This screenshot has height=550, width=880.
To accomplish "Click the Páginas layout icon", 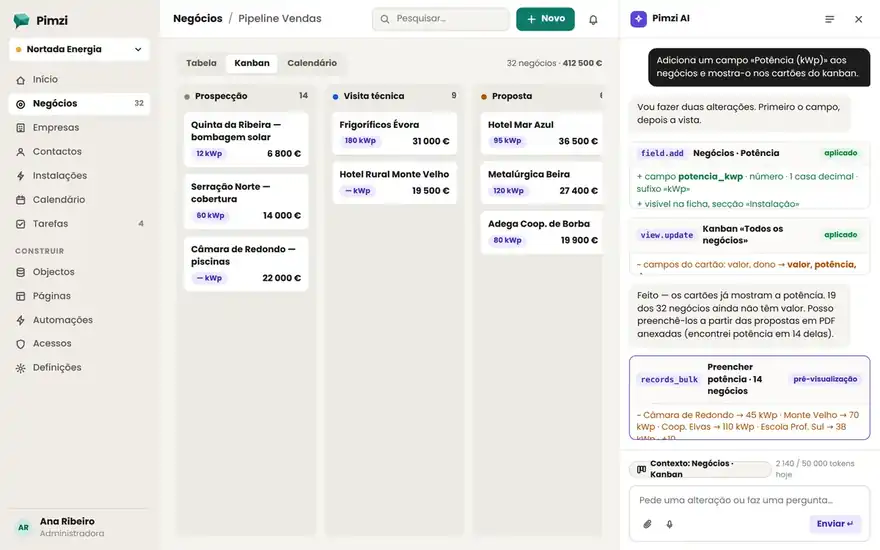I will coord(21,296).
